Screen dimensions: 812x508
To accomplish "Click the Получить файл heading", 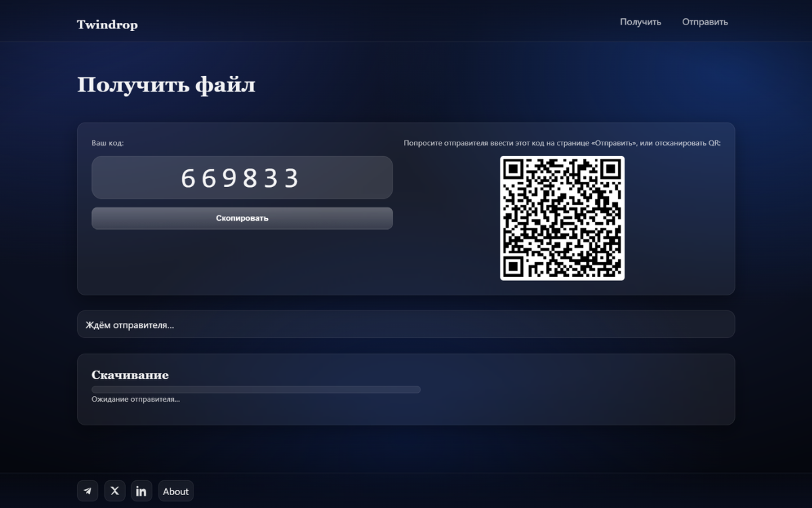I will pyautogui.click(x=166, y=85).
